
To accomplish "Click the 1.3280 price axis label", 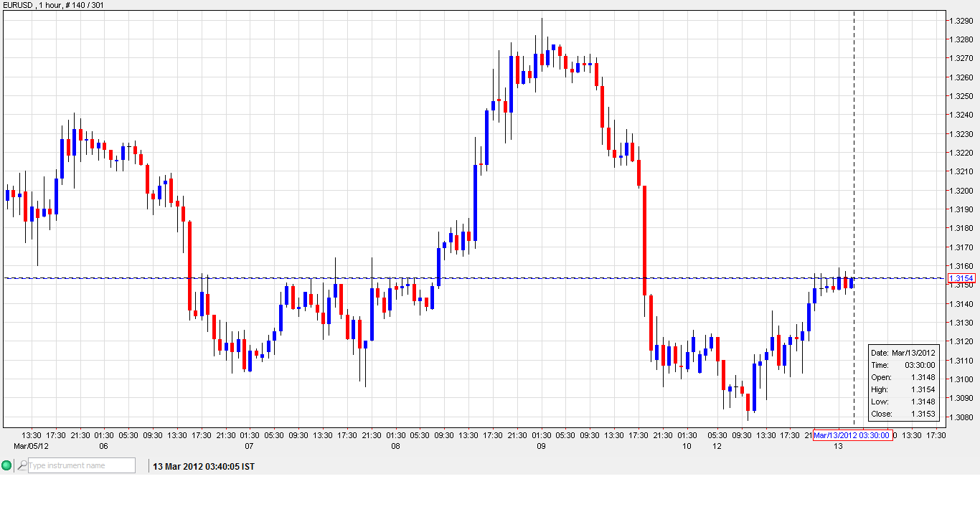I will [962, 39].
